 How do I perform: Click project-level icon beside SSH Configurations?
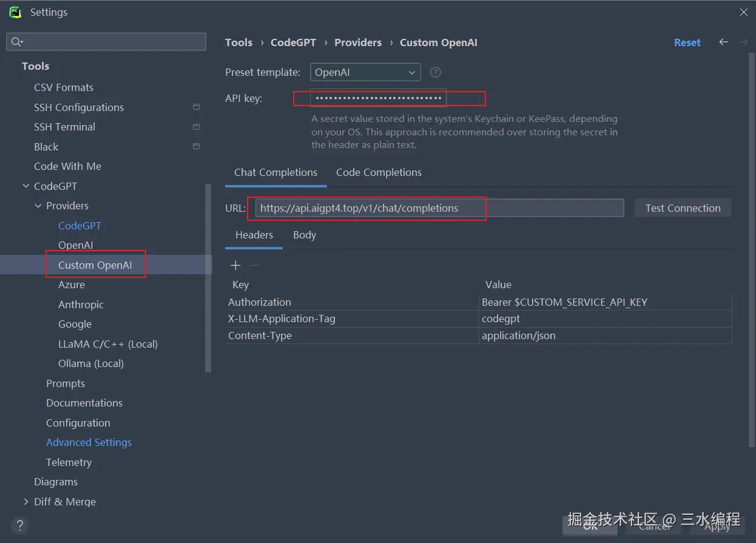tap(196, 107)
